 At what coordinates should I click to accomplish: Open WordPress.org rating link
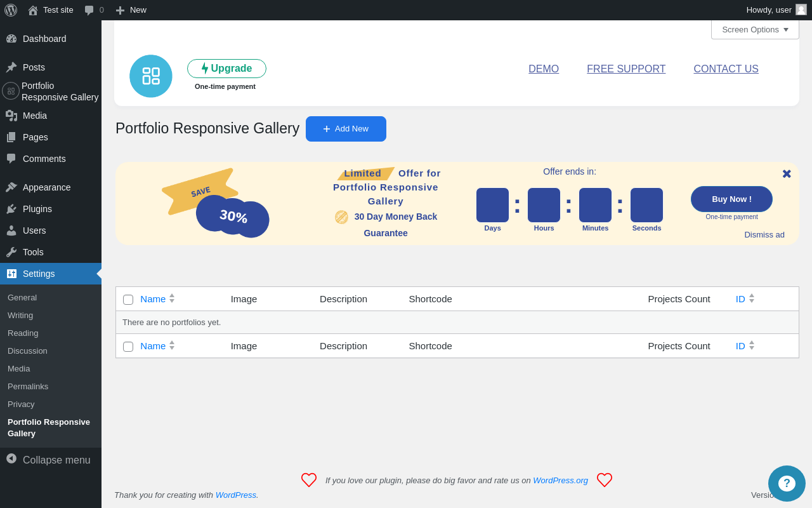point(560,481)
